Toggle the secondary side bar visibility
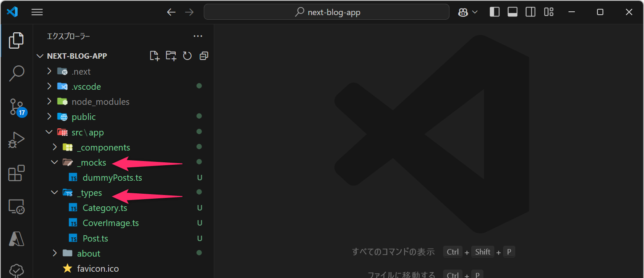The height and width of the screenshot is (278, 644). [x=530, y=12]
